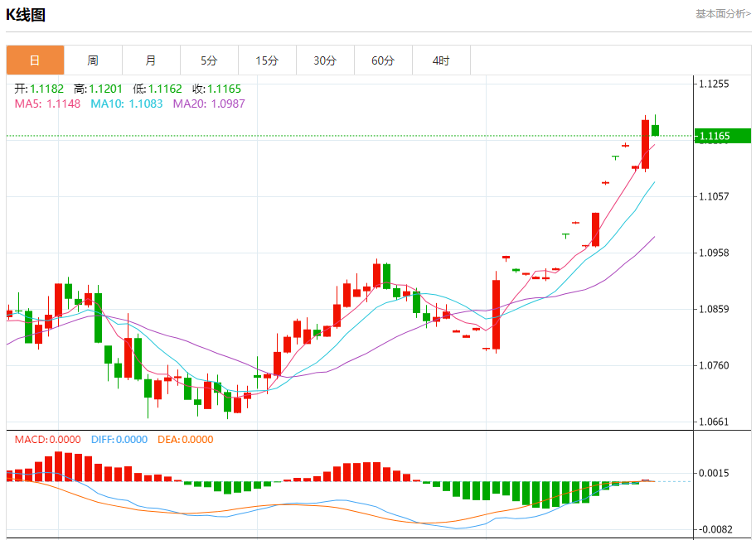Open the 基本面分析 link

(x=723, y=14)
